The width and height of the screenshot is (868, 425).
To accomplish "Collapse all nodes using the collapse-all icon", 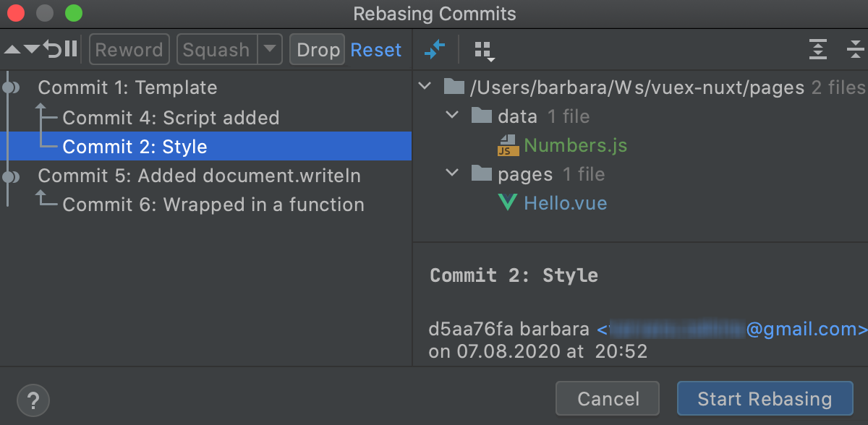I will coord(856,50).
